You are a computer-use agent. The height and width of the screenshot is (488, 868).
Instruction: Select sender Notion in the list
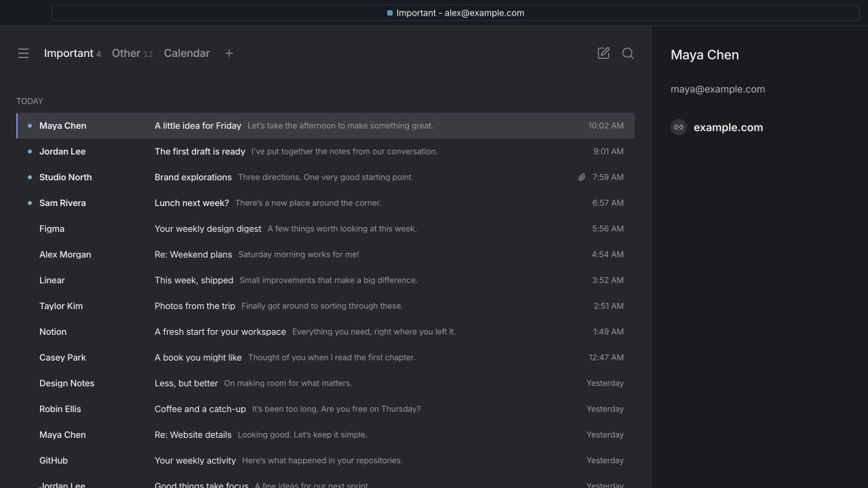pos(53,331)
